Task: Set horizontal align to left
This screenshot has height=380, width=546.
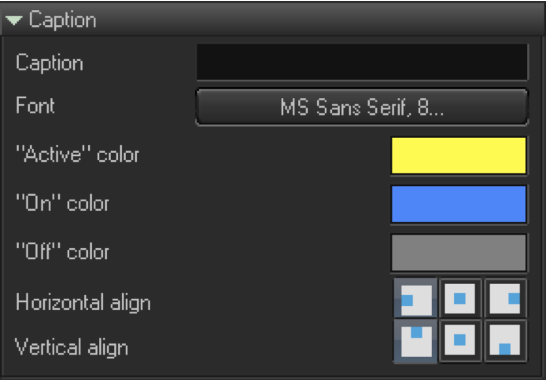Action: (415, 298)
